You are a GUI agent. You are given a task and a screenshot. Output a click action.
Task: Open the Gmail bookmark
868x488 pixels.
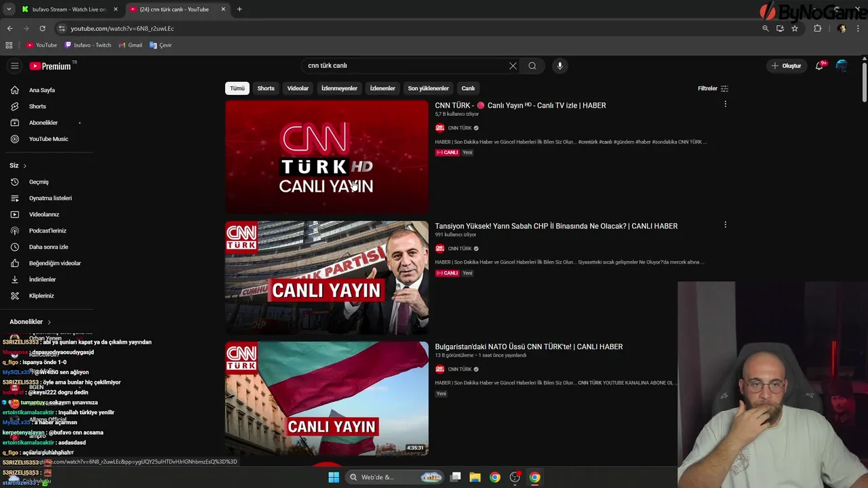point(130,45)
